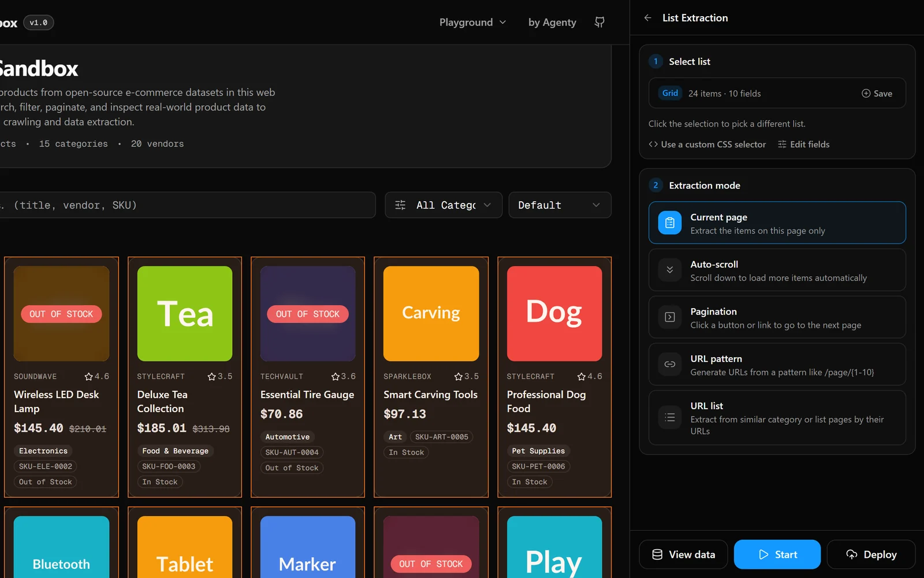Open the Playground dropdown menu
Image resolution: width=924 pixels, height=578 pixels.
click(x=472, y=22)
